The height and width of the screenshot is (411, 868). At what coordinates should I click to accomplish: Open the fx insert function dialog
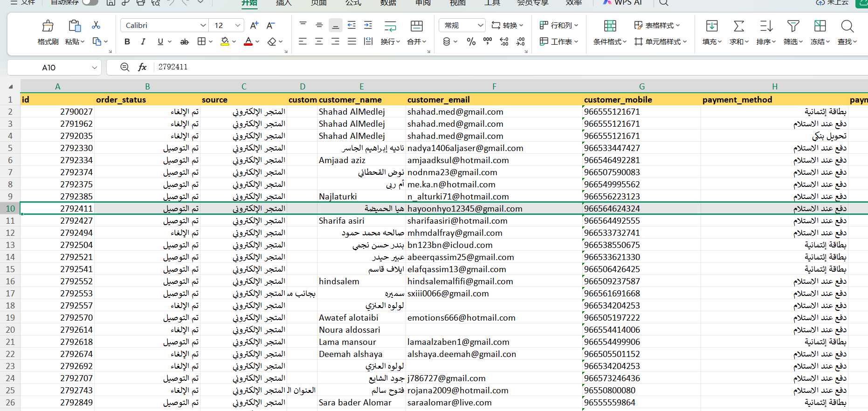click(143, 67)
